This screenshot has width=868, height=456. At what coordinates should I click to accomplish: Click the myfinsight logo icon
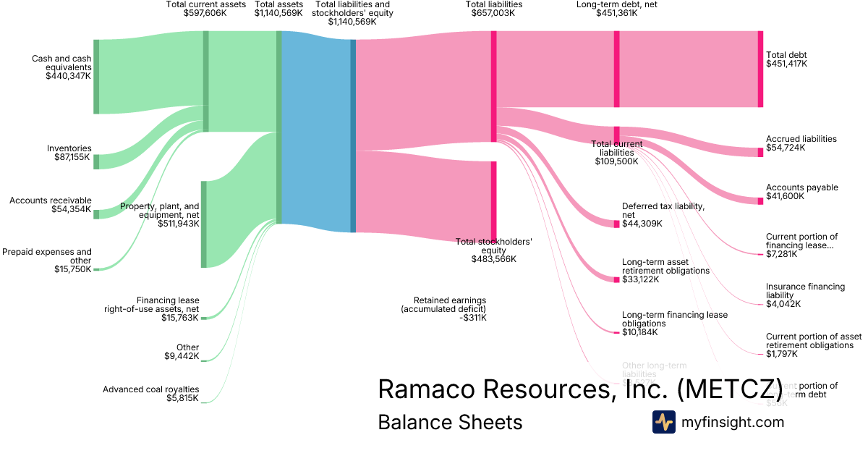click(663, 422)
